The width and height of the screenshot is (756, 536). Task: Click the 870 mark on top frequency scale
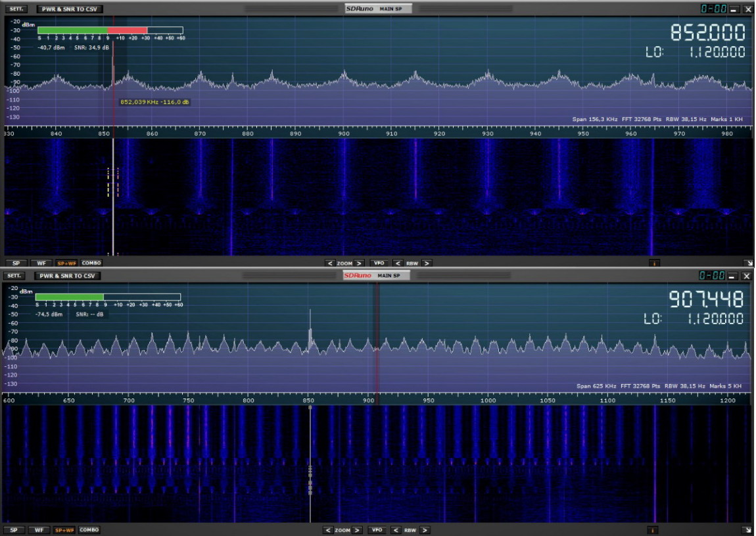click(x=200, y=134)
